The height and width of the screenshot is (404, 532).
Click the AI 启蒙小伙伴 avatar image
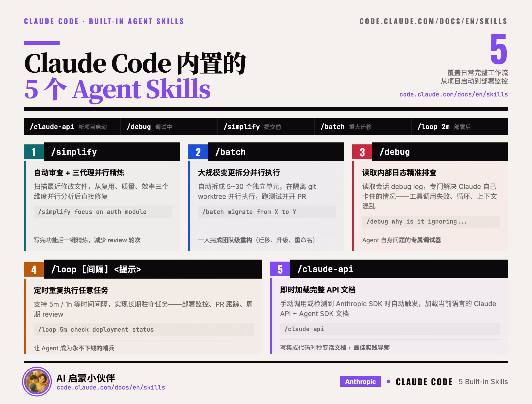click(x=37, y=381)
